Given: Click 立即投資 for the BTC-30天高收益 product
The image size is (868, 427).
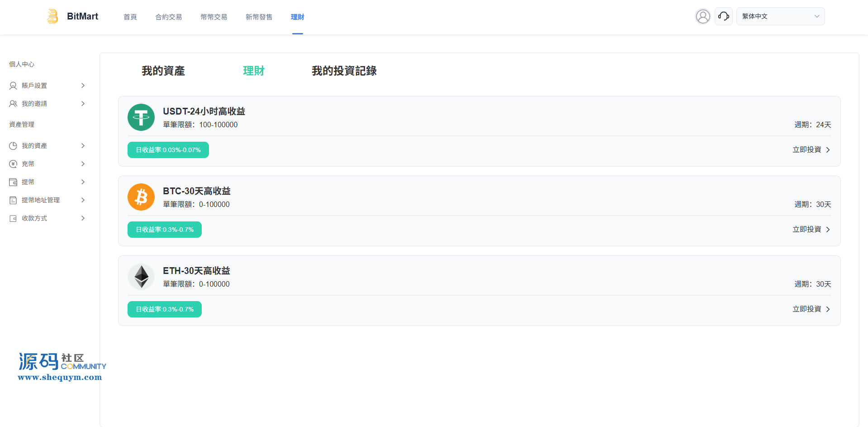Looking at the screenshot, I should [x=811, y=230].
